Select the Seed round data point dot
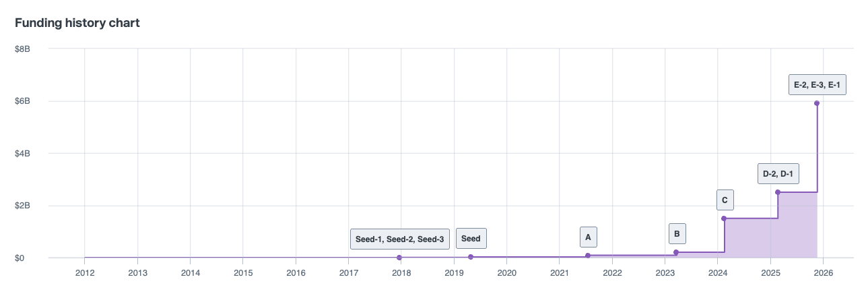 (471, 257)
